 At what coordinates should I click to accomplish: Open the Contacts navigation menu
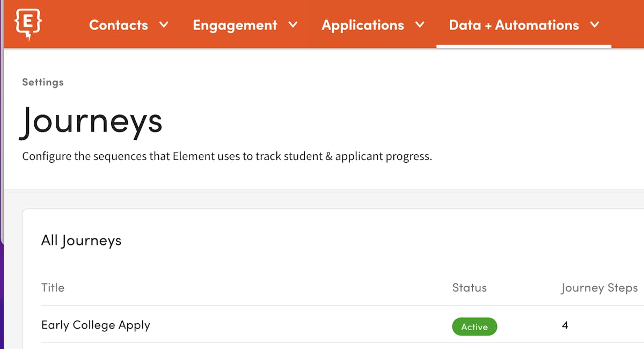pos(119,25)
